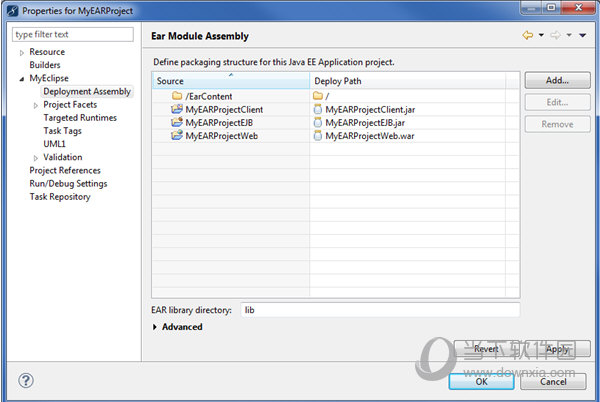Click the EAR library directory field
The height and width of the screenshot is (402, 600).
pyautogui.click(x=380, y=310)
